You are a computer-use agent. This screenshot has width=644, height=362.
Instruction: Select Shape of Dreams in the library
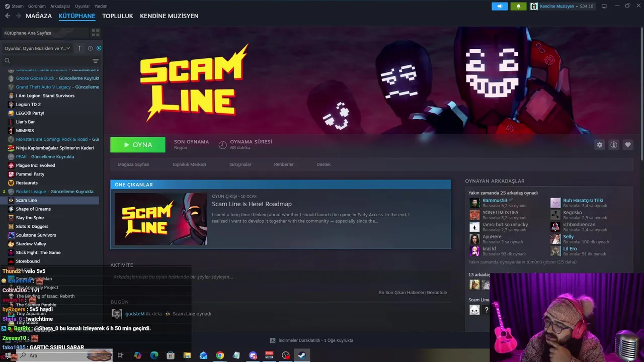click(x=33, y=209)
